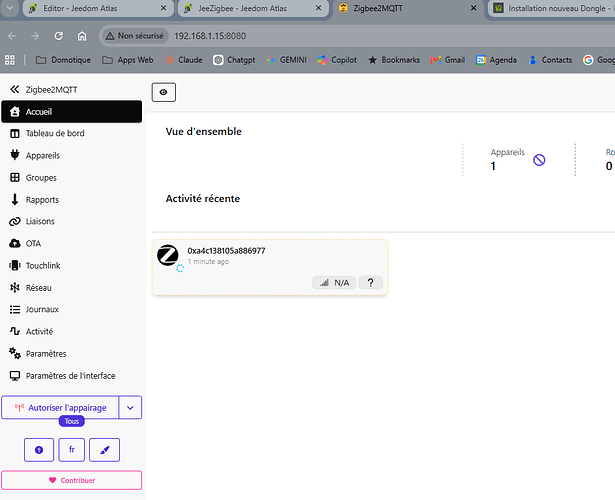The width and height of the screenshot is (615, 500).
Task: Click the Contribuer button
Action: pos(71,480)
